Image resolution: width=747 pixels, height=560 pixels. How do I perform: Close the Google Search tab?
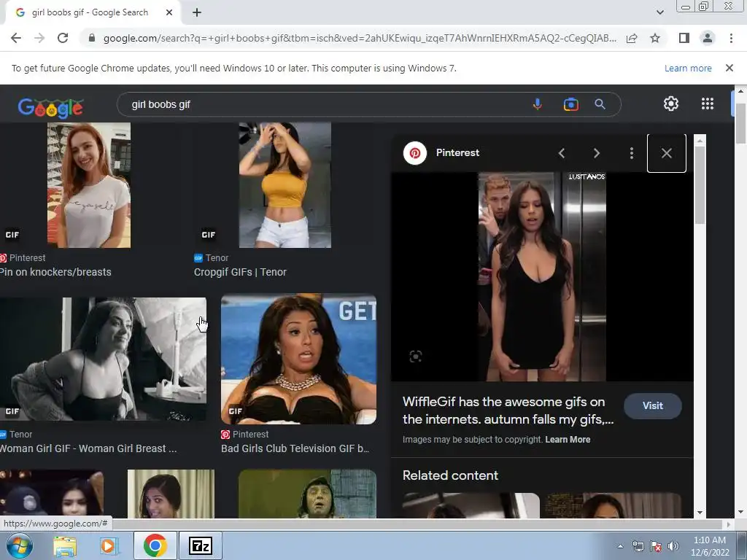pyautogui.click(x=169, y=13)
